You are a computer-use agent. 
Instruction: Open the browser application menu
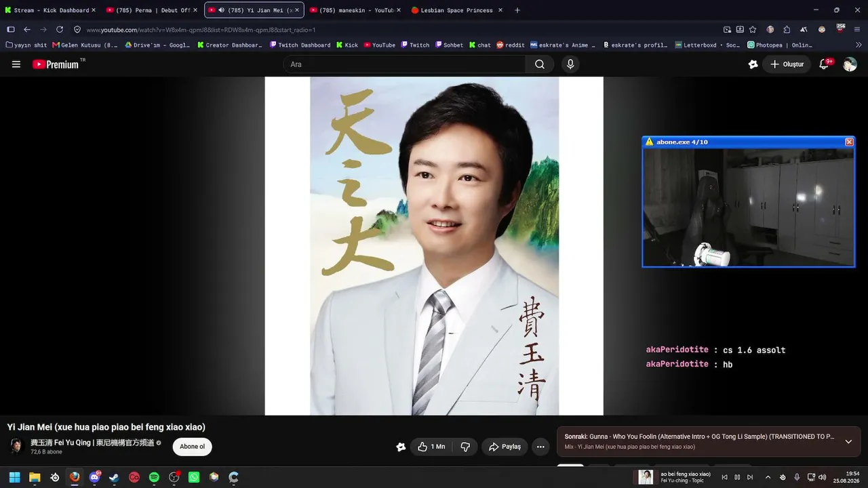tap(858, 30)
